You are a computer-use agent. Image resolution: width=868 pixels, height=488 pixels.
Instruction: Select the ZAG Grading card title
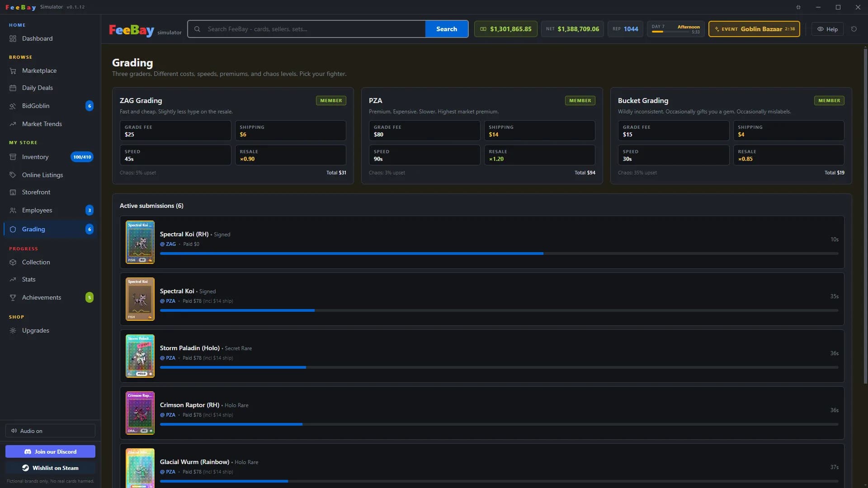141,101
